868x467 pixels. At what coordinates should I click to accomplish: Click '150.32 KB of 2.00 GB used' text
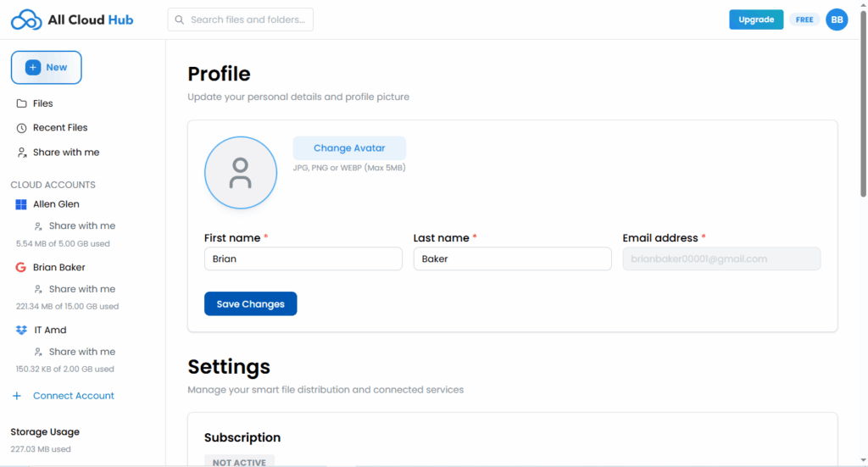point(64,369)
